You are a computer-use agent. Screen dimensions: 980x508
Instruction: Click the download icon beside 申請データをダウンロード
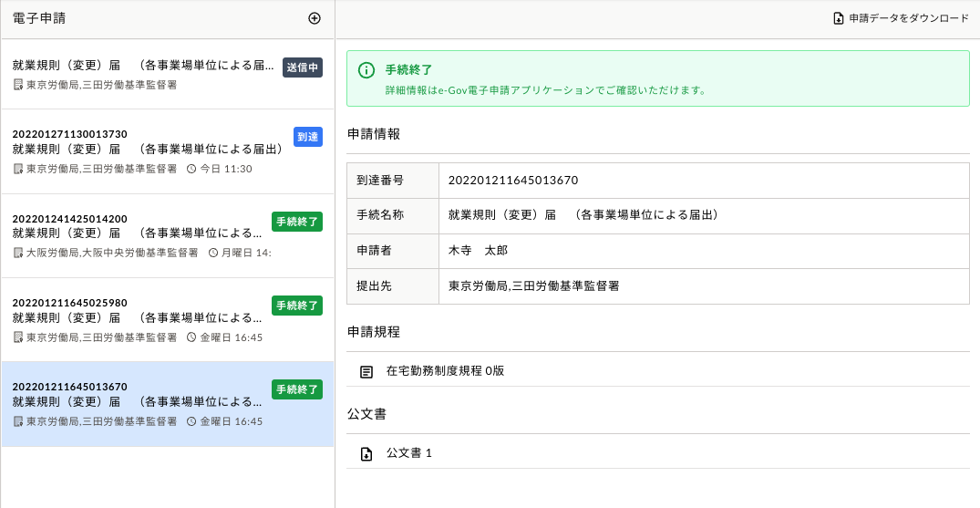839,18
